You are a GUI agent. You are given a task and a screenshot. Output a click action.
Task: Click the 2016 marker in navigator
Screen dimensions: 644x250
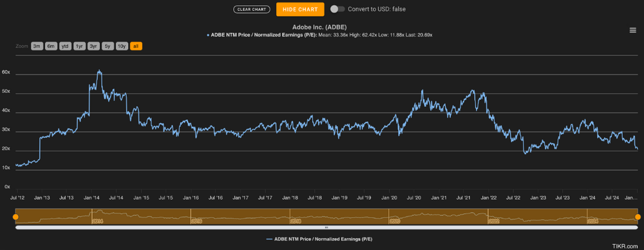[x=196, y=221]
